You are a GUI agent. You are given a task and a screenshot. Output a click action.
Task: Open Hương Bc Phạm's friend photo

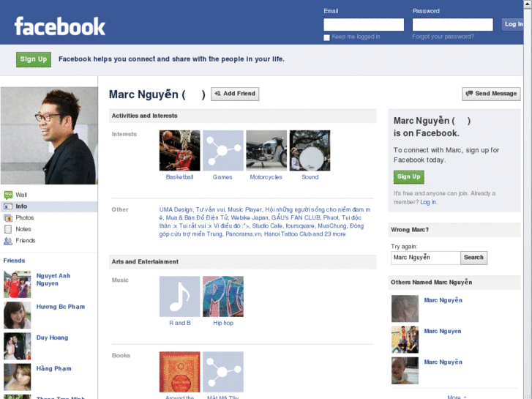tap(18, 315)
